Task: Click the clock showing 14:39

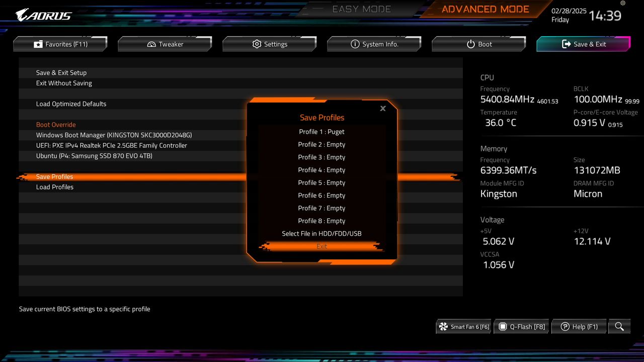Action: [605, 16]
